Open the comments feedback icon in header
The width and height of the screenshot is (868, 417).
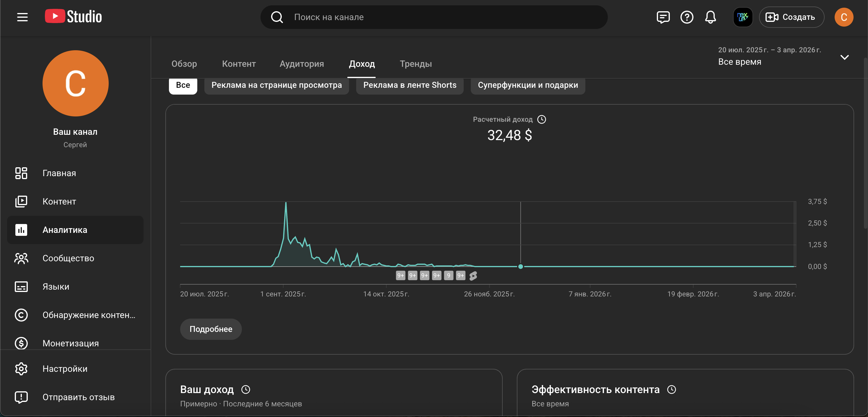(x=663, y=17)
